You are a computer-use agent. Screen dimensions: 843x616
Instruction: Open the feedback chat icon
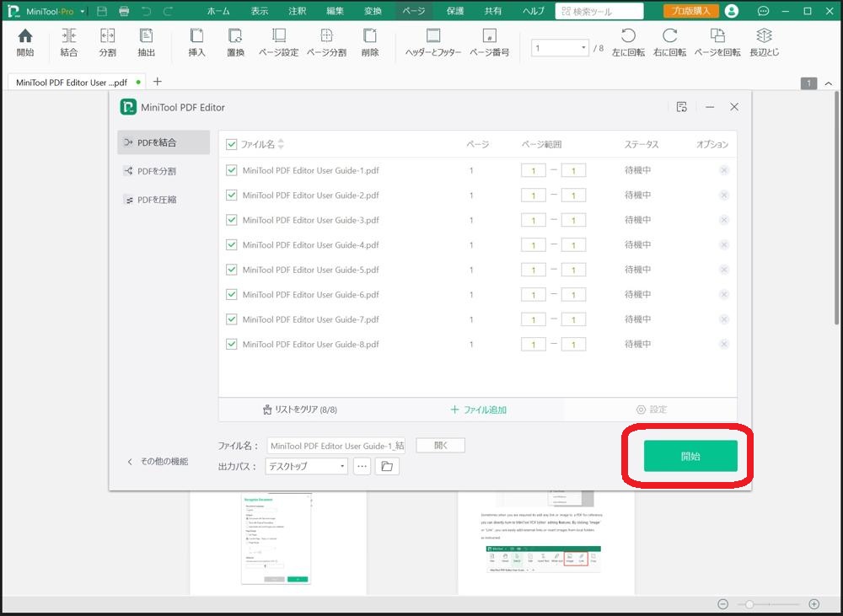(763, 11)
